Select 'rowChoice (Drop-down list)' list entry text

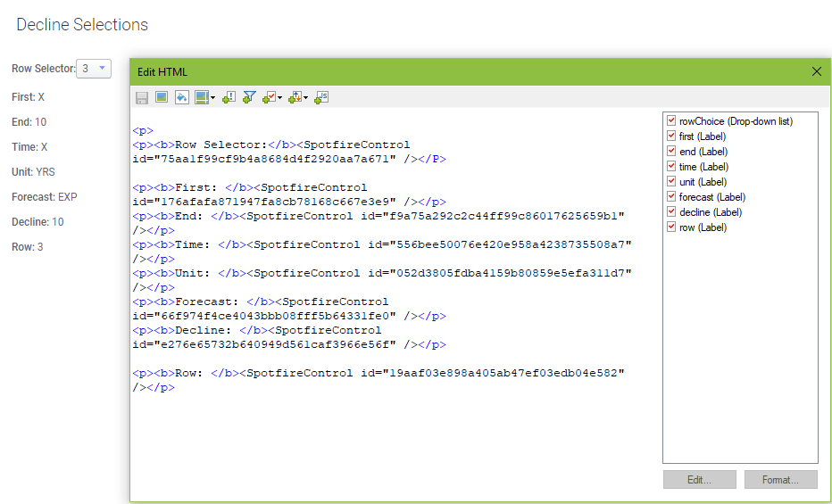[736, 121]
